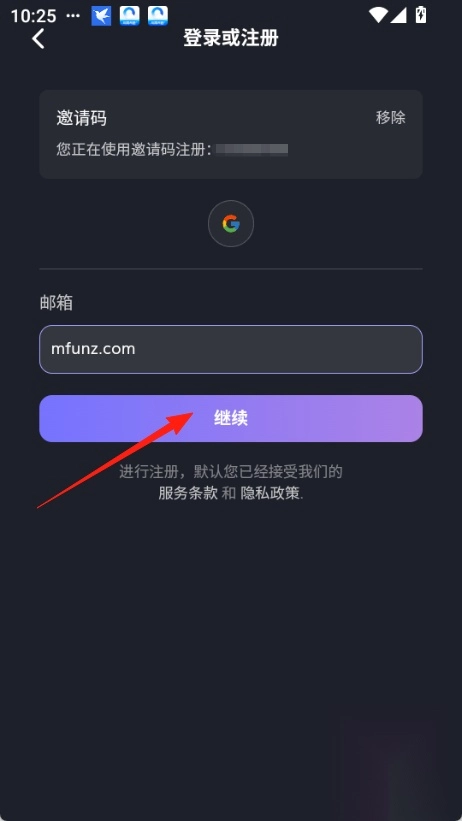Open the 隐私政策 link
The image size is (462, 821).
point(270,493)
